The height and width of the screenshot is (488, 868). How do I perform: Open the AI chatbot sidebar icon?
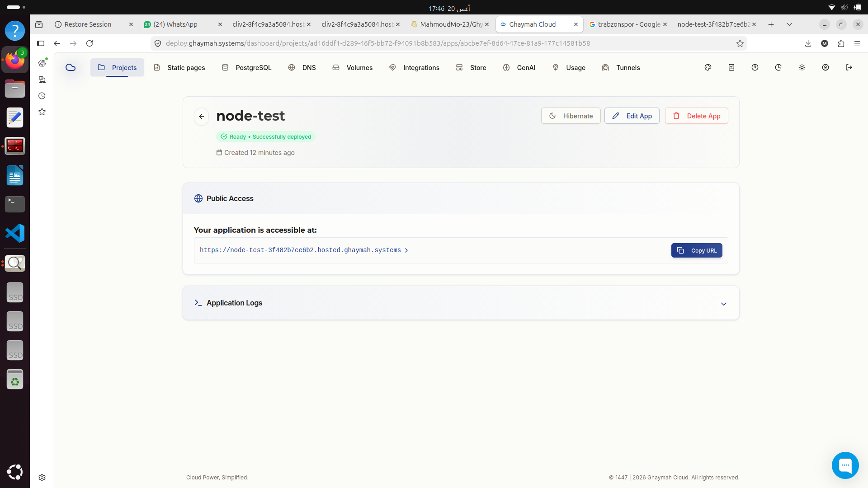(42, 63)
